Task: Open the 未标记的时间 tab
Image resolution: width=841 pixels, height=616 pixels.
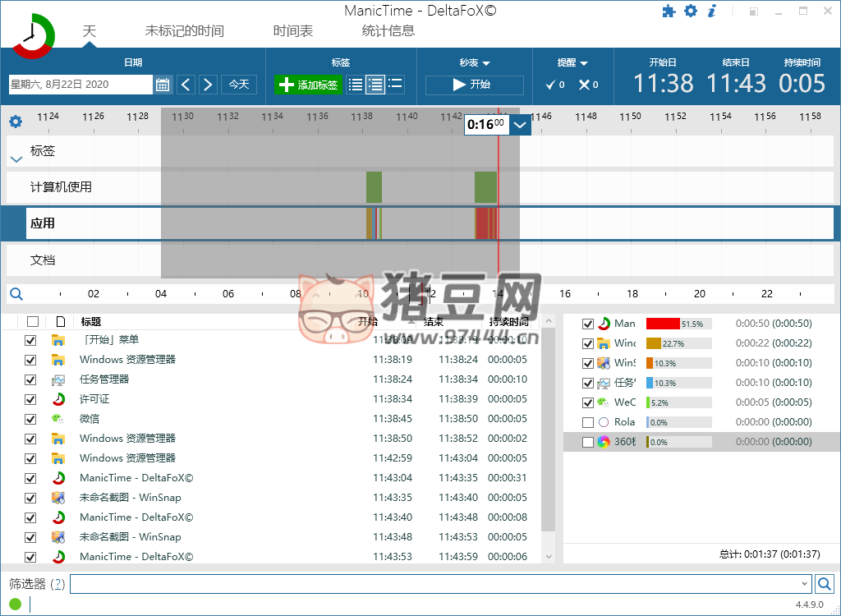Action: click(x=184, y=31)
